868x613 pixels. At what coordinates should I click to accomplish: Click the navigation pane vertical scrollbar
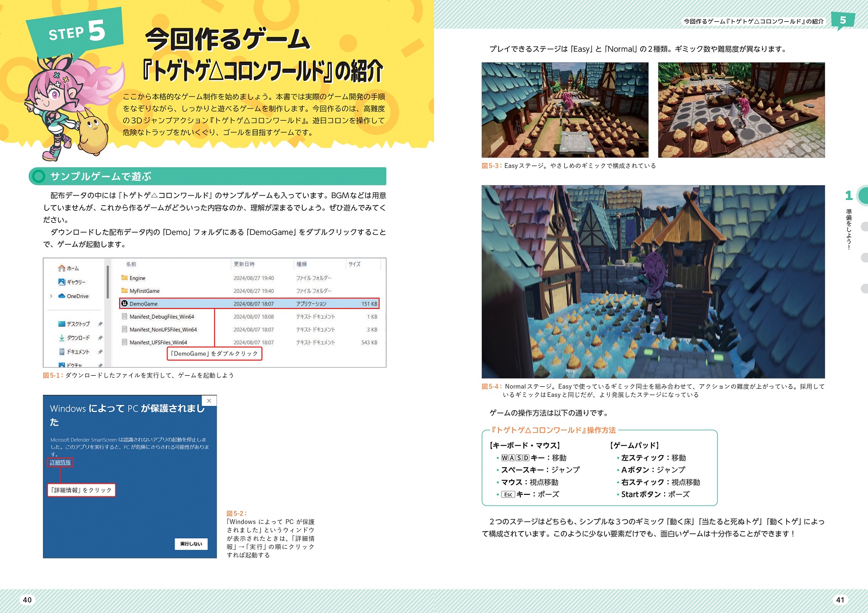pos(107,283)
